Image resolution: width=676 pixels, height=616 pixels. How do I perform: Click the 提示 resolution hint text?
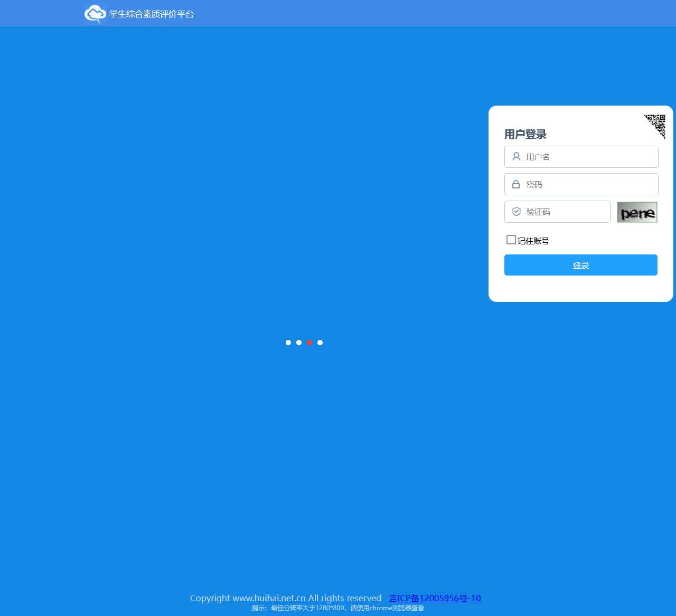[x=338, y=608]
